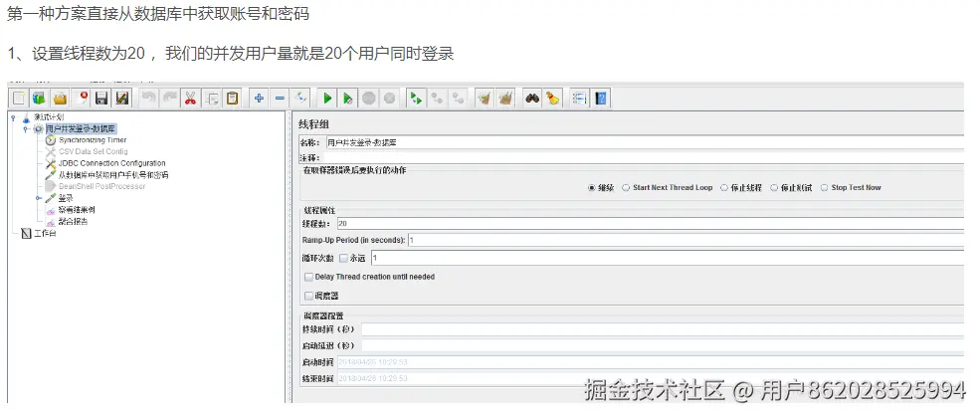
Task: Enable Delay Thread creation until needed
Action: 308,277
